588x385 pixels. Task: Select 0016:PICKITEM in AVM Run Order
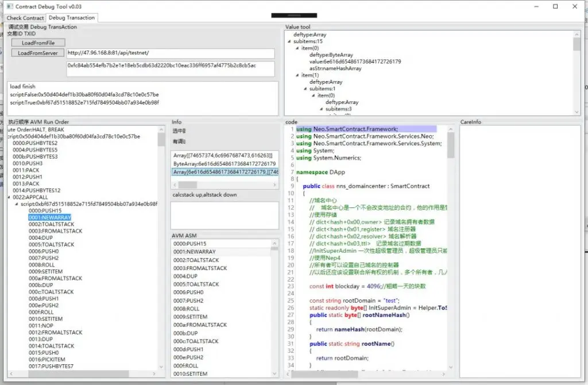pos(47,359)
